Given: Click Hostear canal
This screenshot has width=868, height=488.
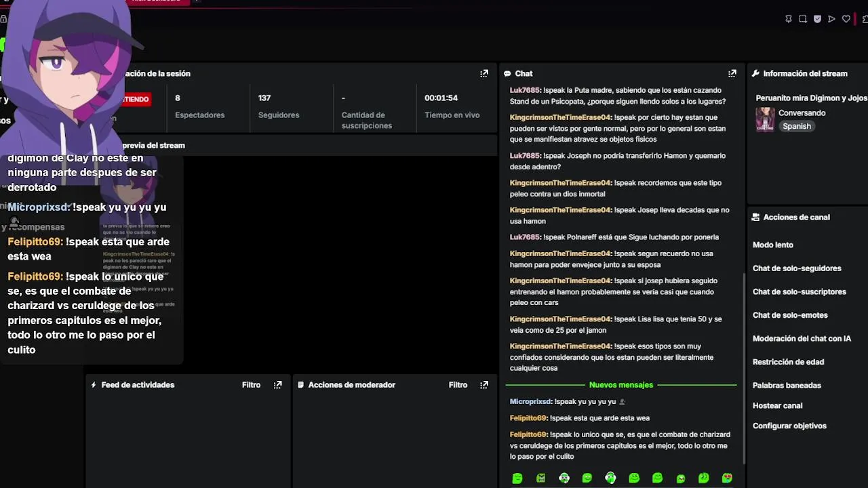Looking at the screenshot, I should [777, 405].
